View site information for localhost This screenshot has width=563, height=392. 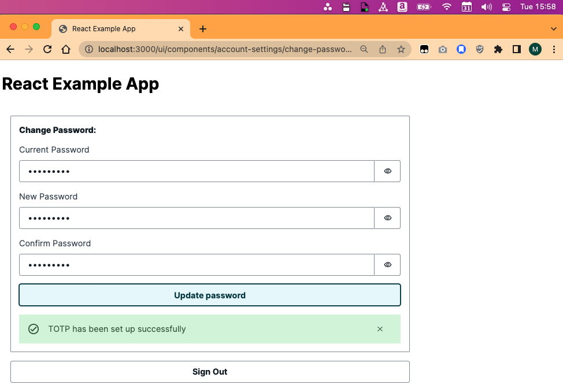coord(88,49)
